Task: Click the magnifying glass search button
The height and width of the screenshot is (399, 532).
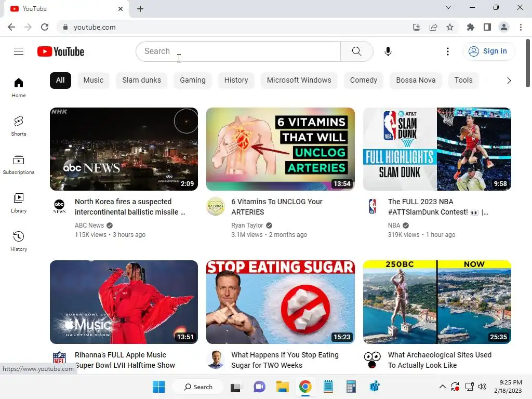Action: [x=356, y=51]
